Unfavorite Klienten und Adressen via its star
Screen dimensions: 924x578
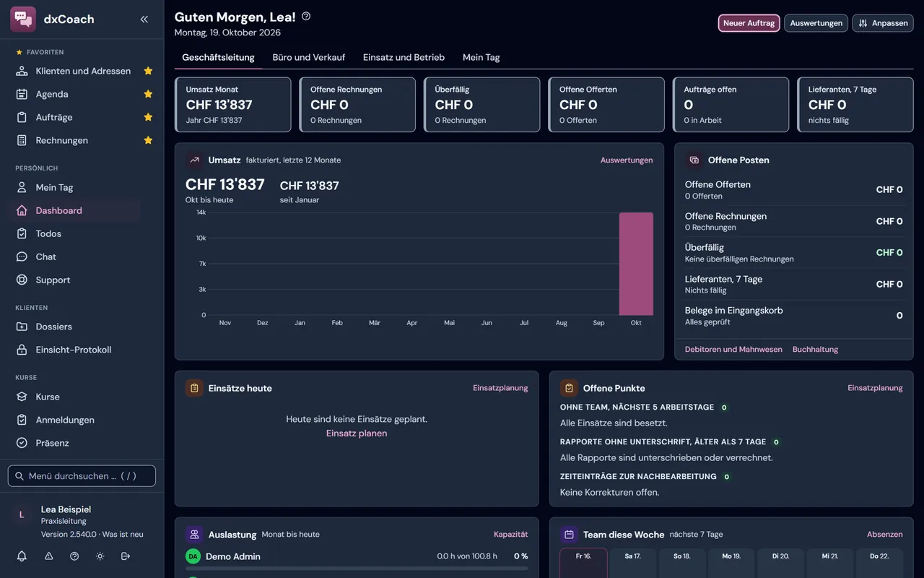click(148, 71)
